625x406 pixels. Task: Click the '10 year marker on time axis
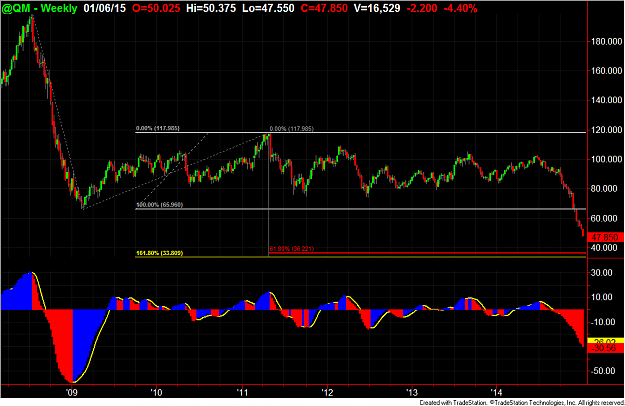[157, 393]
